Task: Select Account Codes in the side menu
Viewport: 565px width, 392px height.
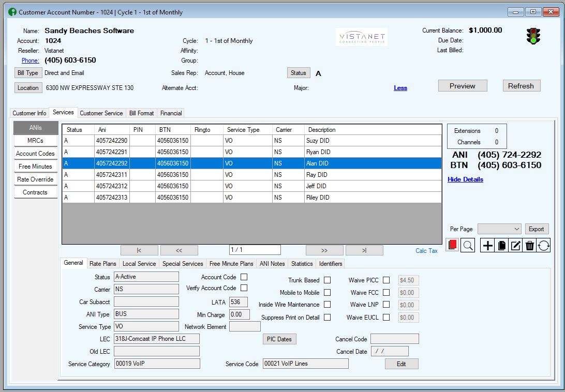Action: (x=35, y=154)
